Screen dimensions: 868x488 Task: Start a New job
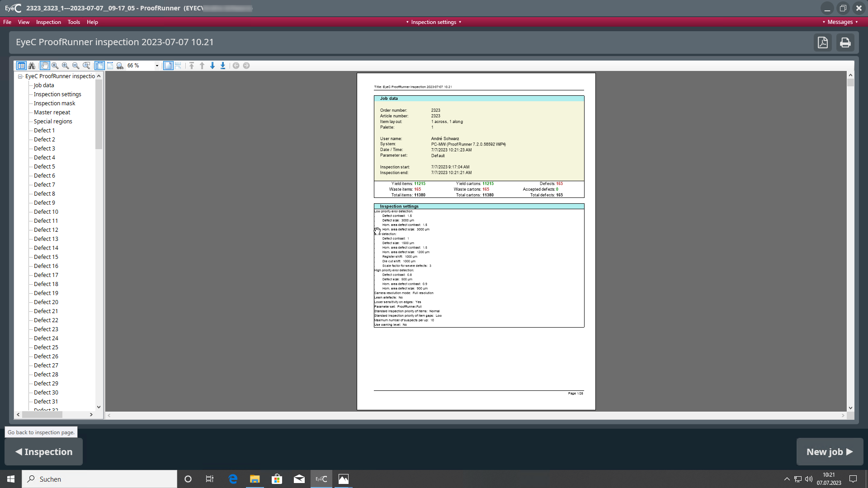click(x=830, y=452)
